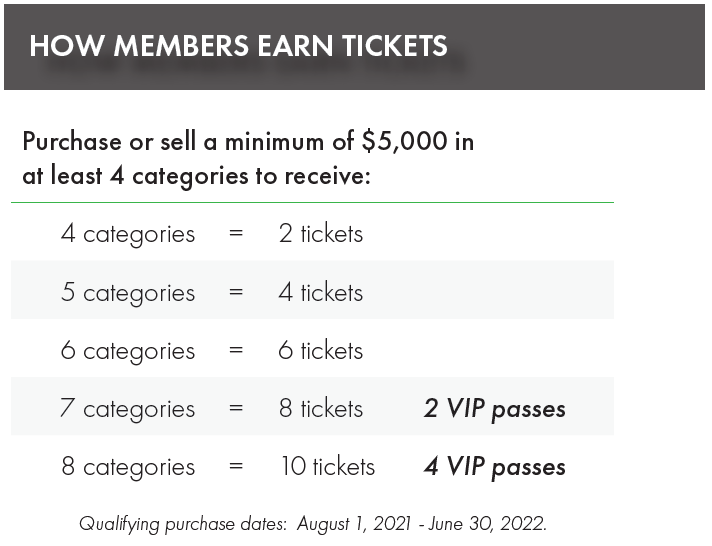712x546 pixels.
Task: Click the '5 categories' row label
Action: 128,293
